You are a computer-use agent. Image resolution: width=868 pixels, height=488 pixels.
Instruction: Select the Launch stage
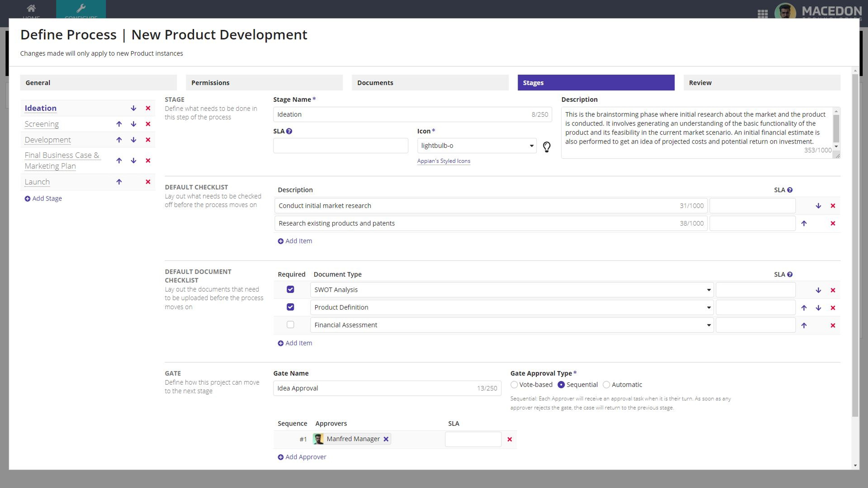click(x=37, y=182)
